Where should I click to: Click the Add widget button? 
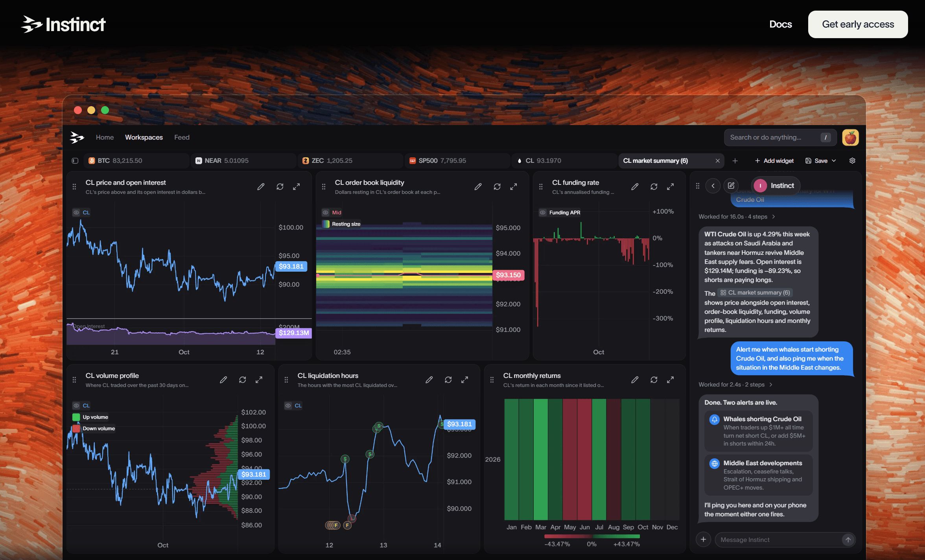coord(774,160)
